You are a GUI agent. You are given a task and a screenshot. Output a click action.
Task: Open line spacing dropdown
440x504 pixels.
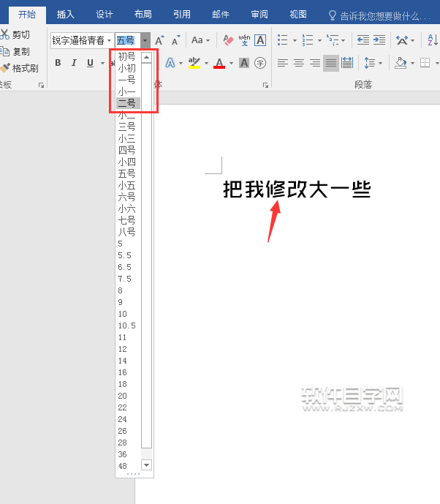373,63
